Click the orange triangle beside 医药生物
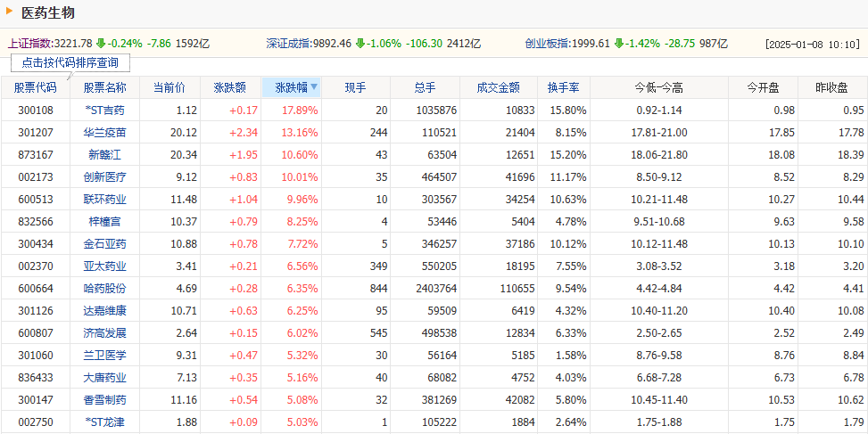Viewport: 868px width, 434px height. [x=10, y=11]
